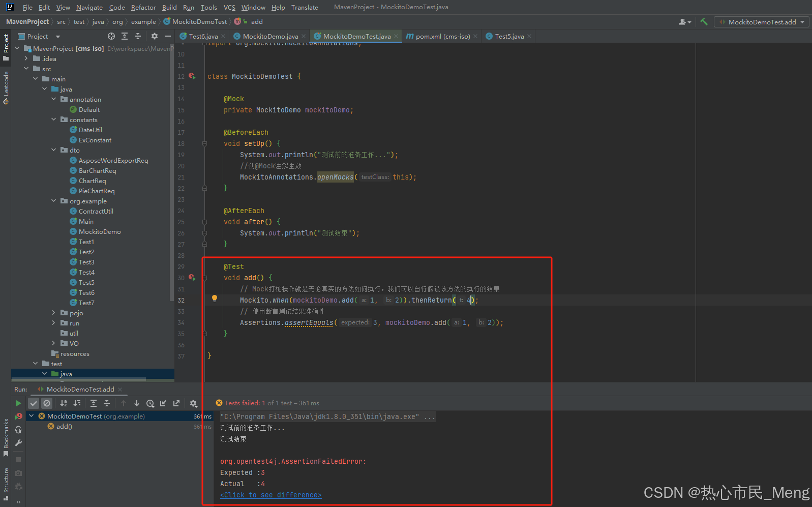The width and height of the screenshot is (812, 507).
Task: Run add() test from gutter icon
Action: (x=192, y=278)
